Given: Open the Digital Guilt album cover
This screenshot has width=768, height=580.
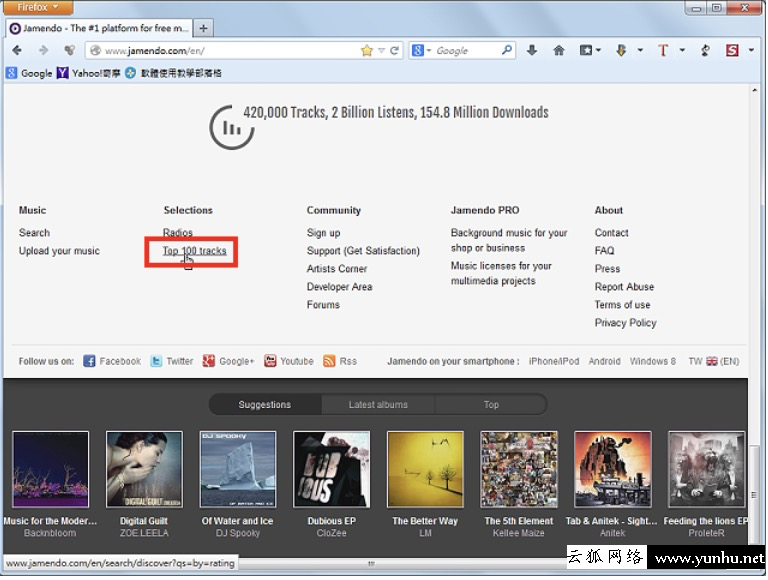Looking at the screenshot, I should point(144,469).
